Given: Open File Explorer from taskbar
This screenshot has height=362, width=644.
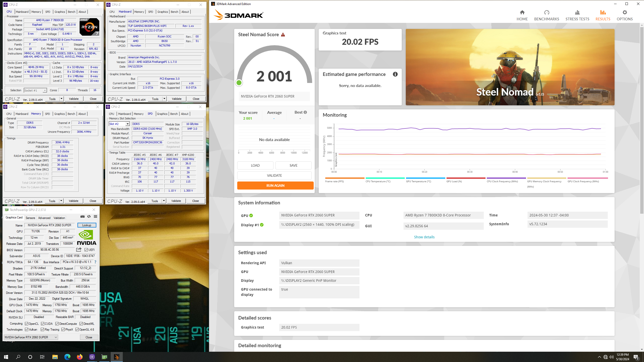Looking at the screenshot, I should pos(55,357).
